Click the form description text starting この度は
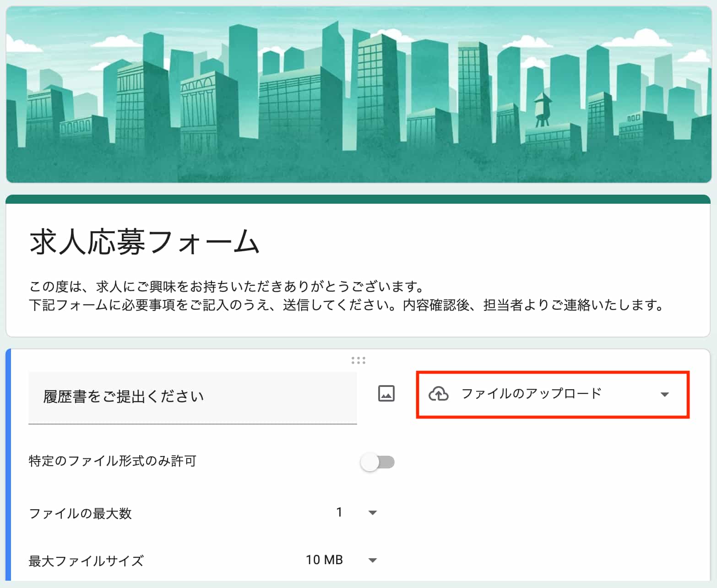 pyautogui.click(x=346, y=296)
